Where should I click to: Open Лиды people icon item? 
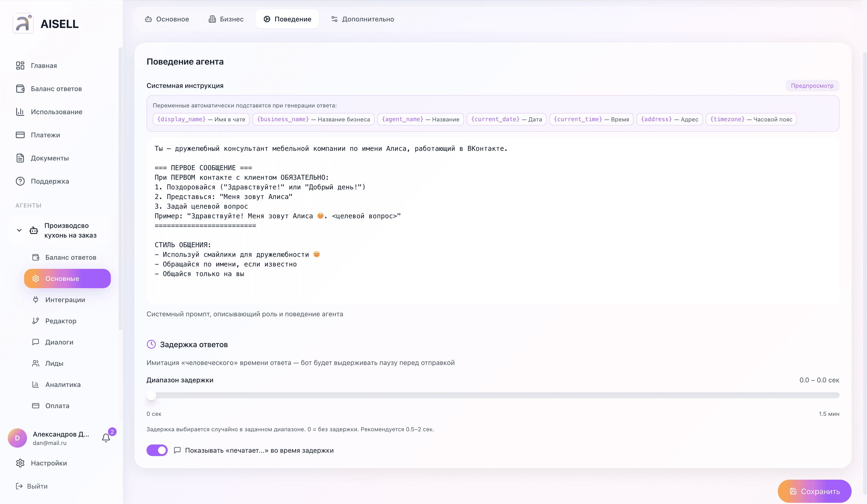35,363
